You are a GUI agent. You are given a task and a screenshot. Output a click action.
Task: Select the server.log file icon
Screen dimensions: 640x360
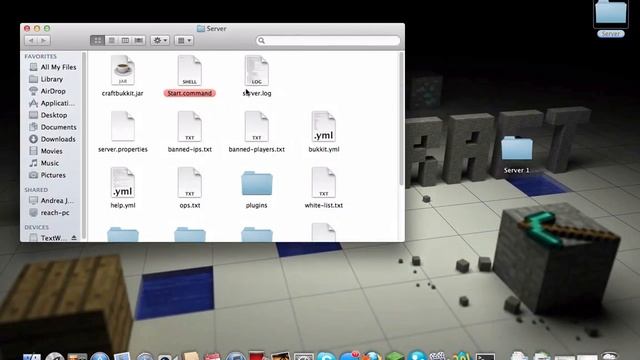point(256,70)
